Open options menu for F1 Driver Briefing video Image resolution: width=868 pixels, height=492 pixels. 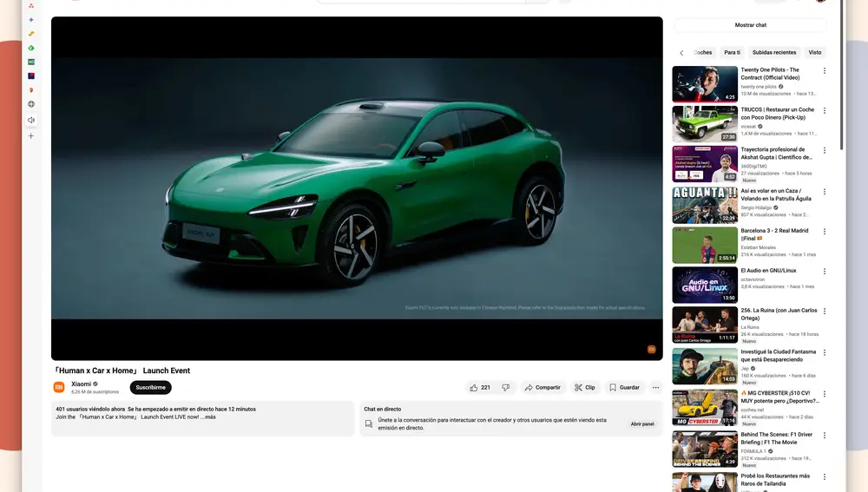pos(825,436)
